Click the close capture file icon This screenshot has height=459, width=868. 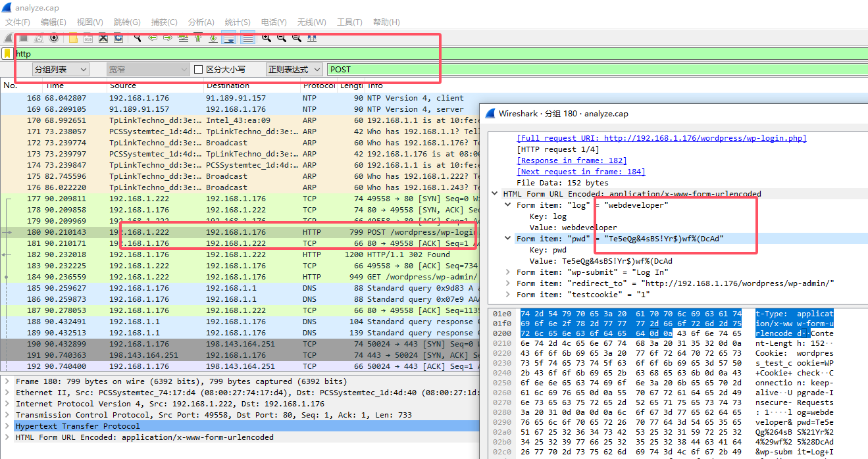point(103,38)
